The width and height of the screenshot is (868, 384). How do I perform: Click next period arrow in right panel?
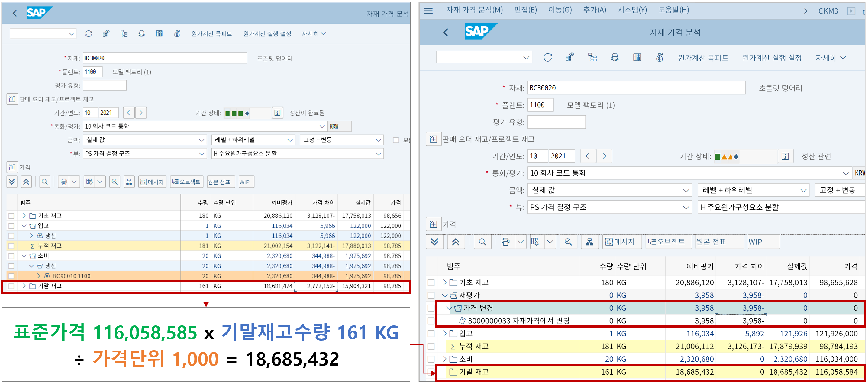tap(604, 156)
